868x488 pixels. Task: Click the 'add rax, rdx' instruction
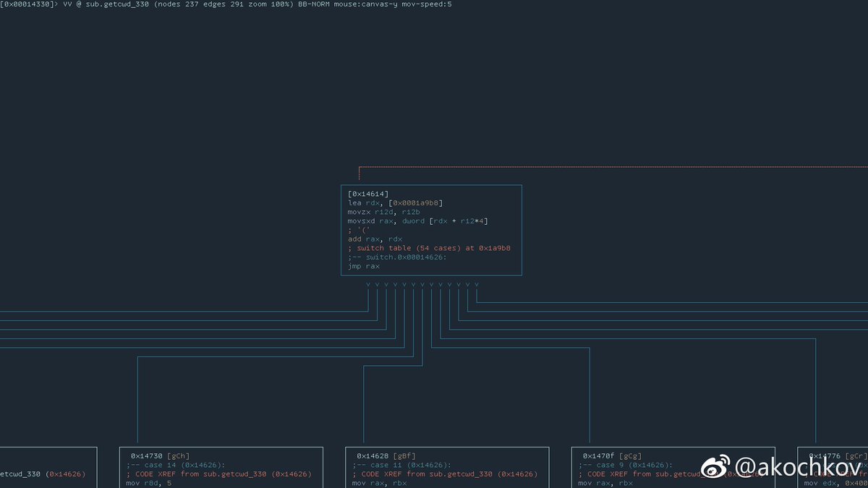(375, 239)
